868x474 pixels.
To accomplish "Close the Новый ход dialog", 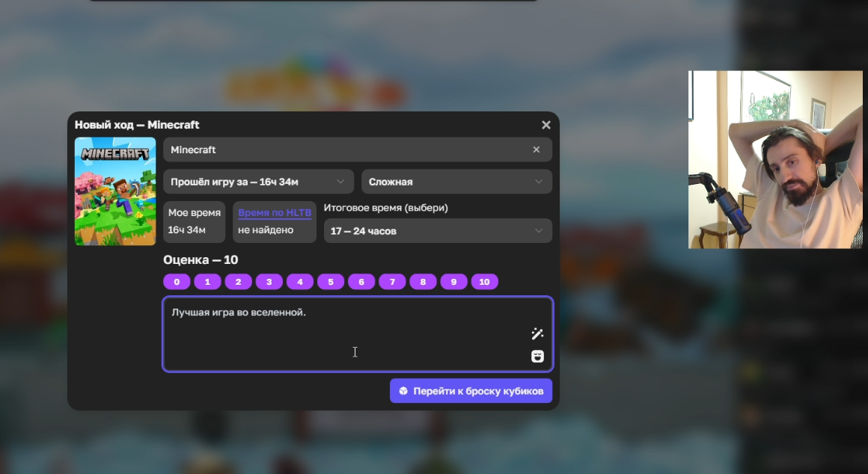I will pos(545,125).
